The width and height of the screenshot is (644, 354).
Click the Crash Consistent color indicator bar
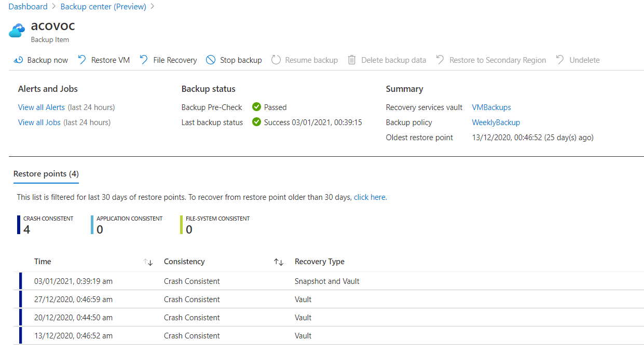pyautogui.click(x=18, y=224)
